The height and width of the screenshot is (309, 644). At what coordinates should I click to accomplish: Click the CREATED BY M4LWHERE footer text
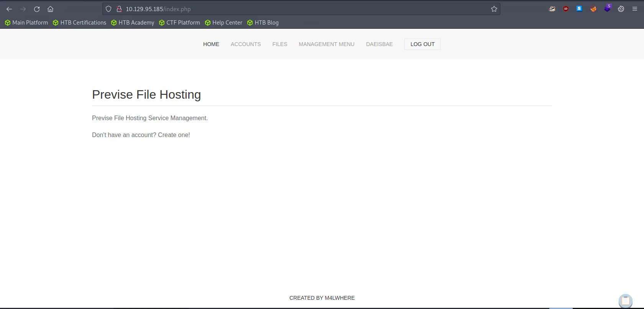pos(322,298)
